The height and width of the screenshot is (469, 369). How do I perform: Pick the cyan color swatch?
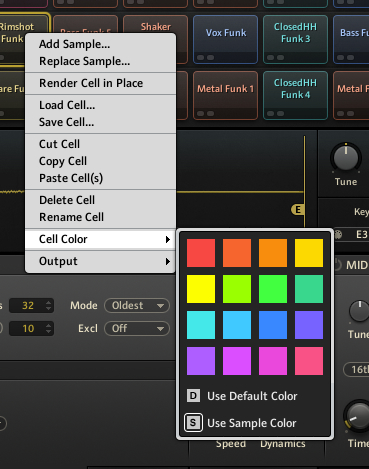coord(201,325)
